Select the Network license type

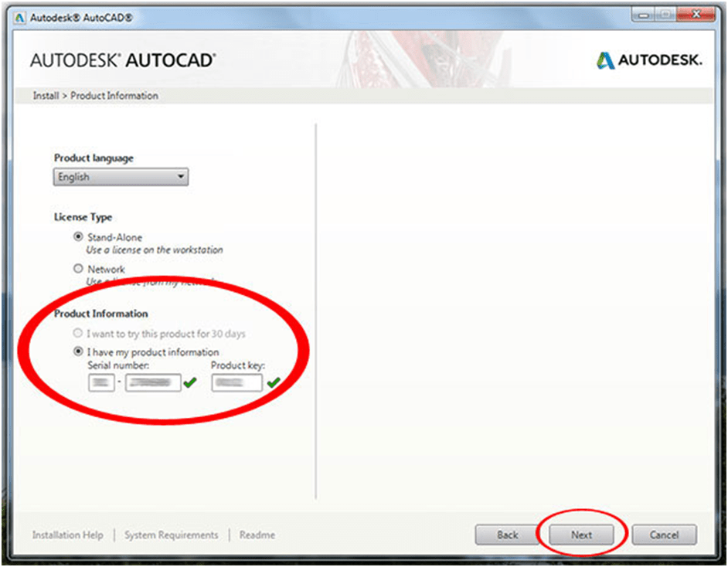coord(78,268)
